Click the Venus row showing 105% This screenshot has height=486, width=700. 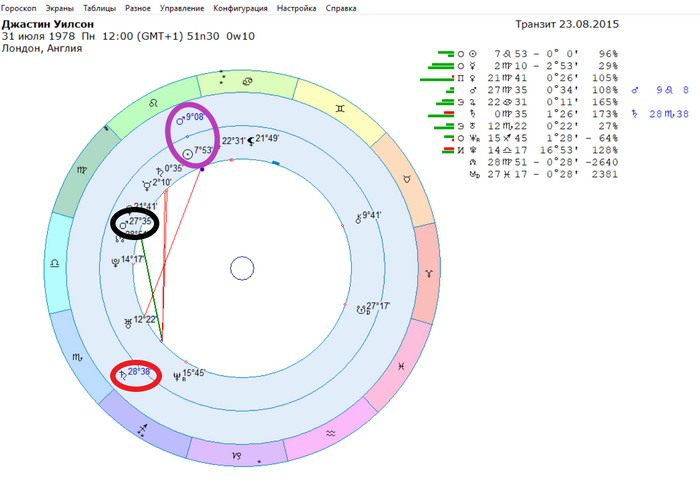(519, 78)
